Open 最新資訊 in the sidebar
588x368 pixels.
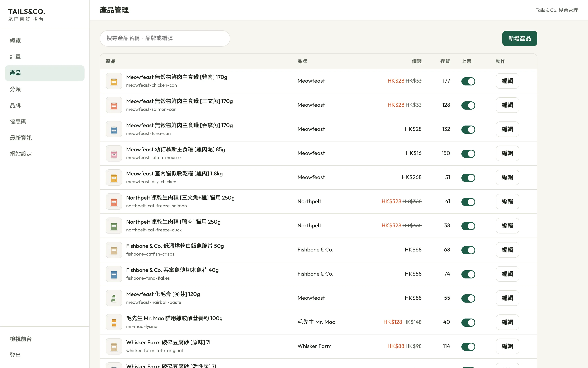point(45,138)
